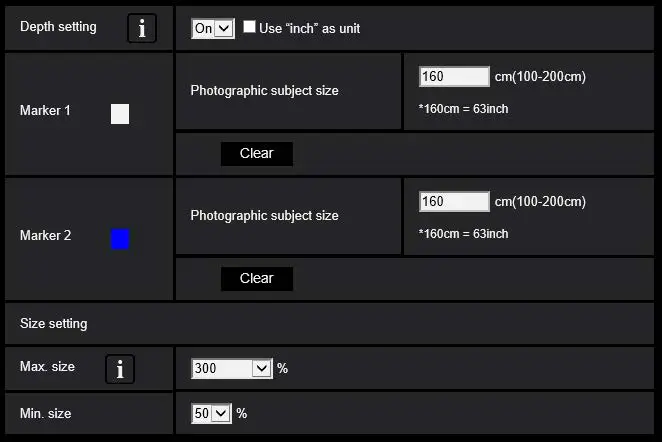
Task: Expand the Max. size 300 dropdown
Action: [231, 368]
